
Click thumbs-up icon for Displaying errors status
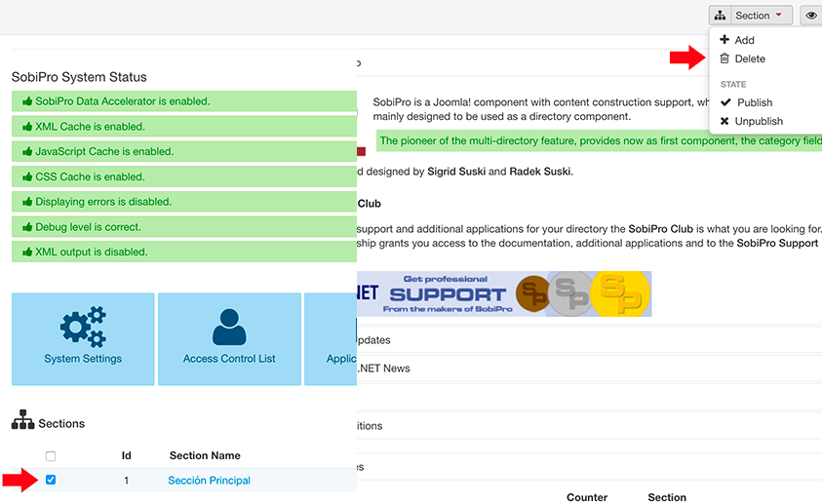tap(27, 202)
